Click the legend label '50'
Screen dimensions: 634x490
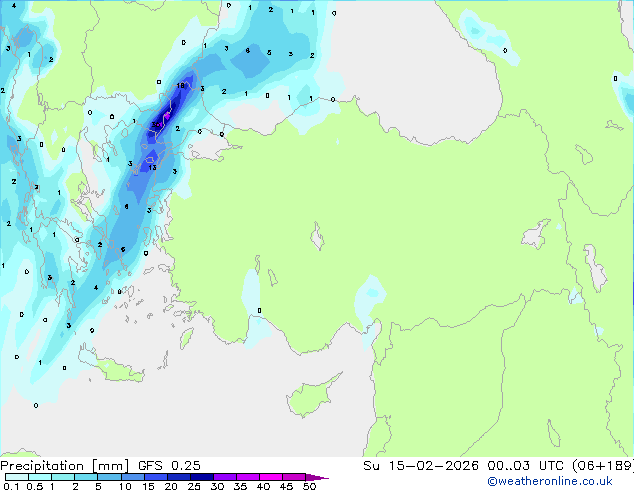coord(310,486)
